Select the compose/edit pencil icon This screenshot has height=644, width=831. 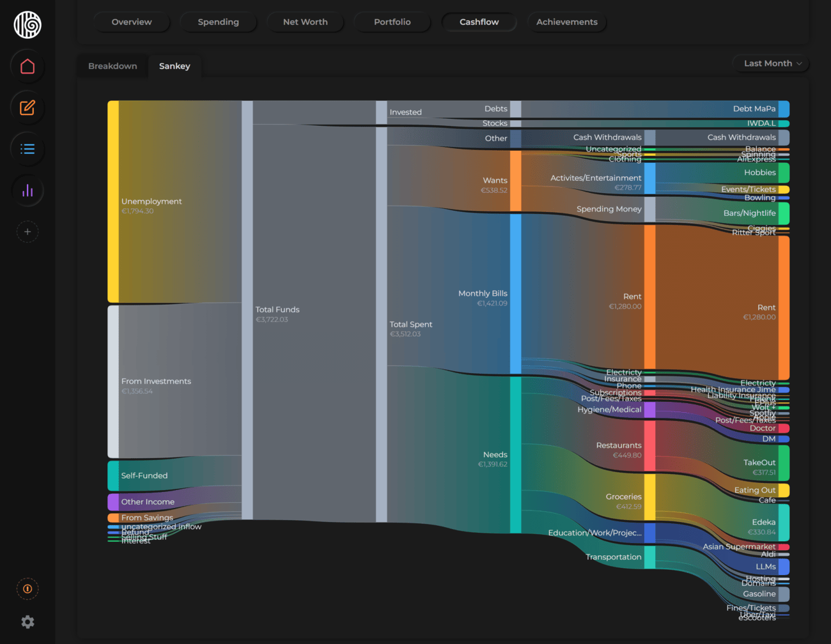pyautogui.click(x=27, y=107)
